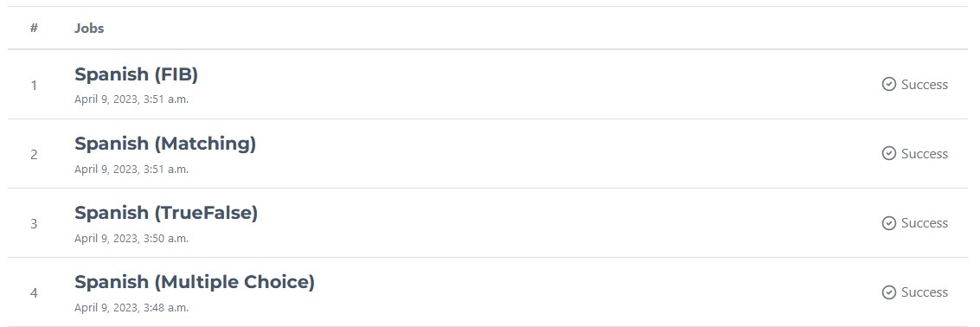This screenshot has height=327, width=980.
Task: Click the Success status text for Spanish (FIB)
Action: 925,85
